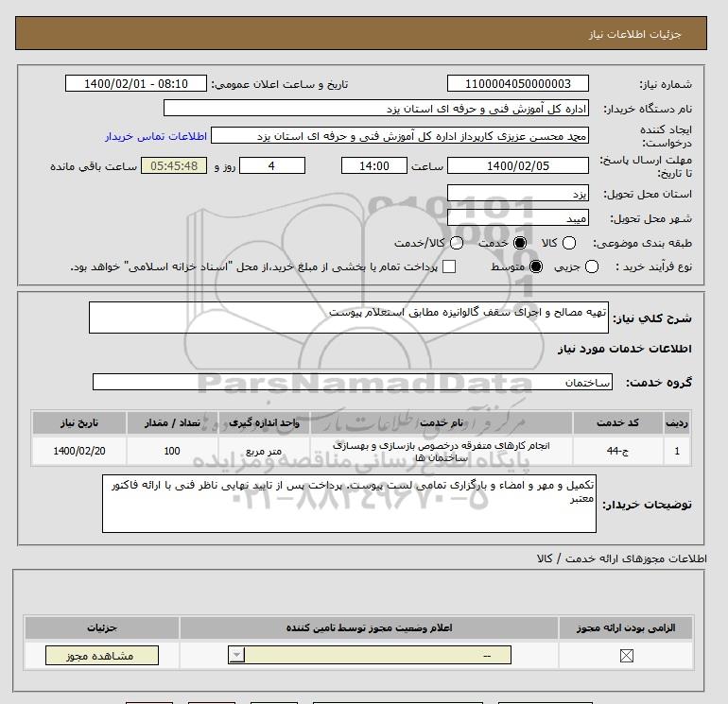Viewport: 728px width, 704px height.
Task: Click the واحد اندازه گیری column header
Action: [264, 422]
